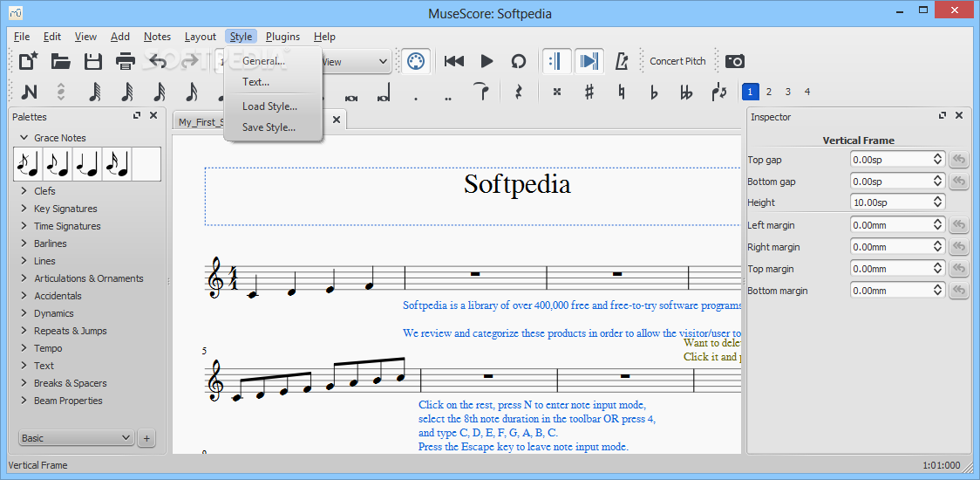Select the acciaccatura grace note
This screenshot has height=480, width=980.
[x=28, y=164]
